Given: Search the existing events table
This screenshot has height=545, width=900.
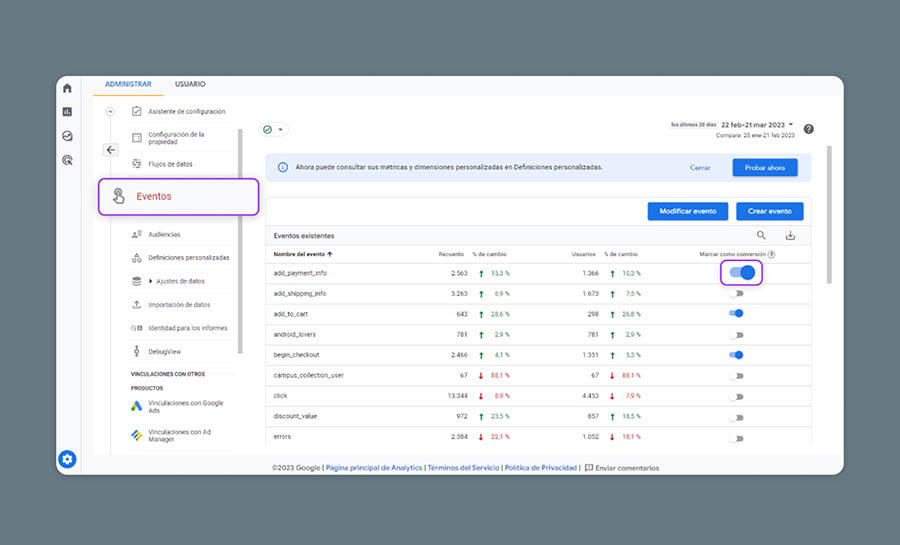Looking at the screenshot, I should click(761, 235).
